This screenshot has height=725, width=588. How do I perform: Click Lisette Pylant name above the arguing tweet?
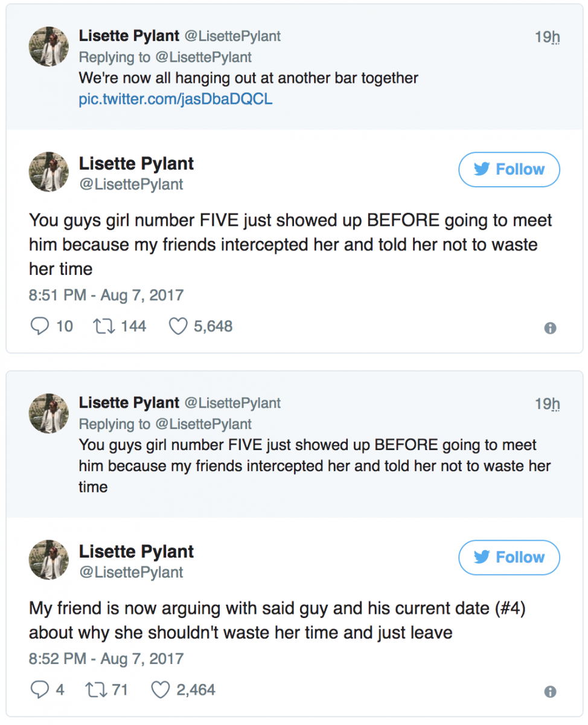136,551
